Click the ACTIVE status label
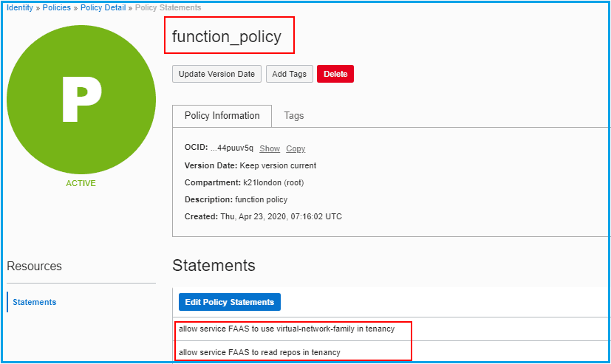The width and height of the screenshot is (611, 364). tap(81, 183)
